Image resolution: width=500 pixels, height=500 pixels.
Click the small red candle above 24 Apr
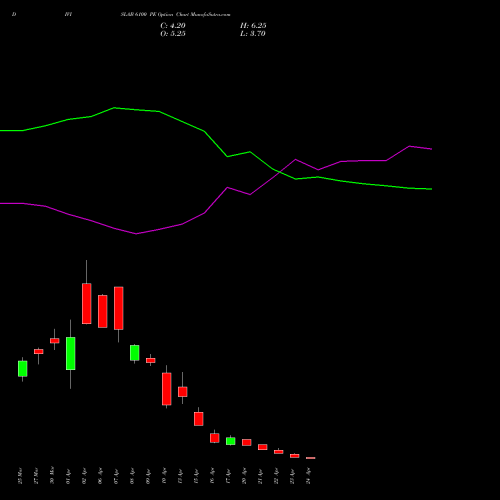311,458
